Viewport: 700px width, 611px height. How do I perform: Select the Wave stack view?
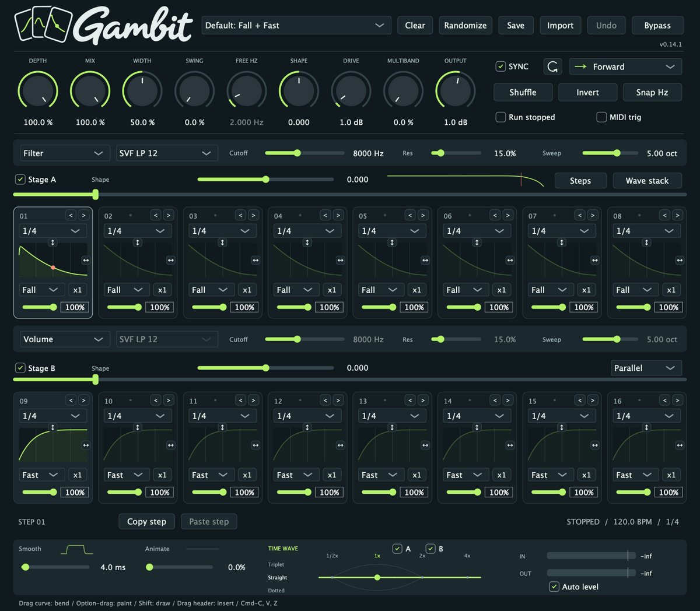[x=647, y=181]
